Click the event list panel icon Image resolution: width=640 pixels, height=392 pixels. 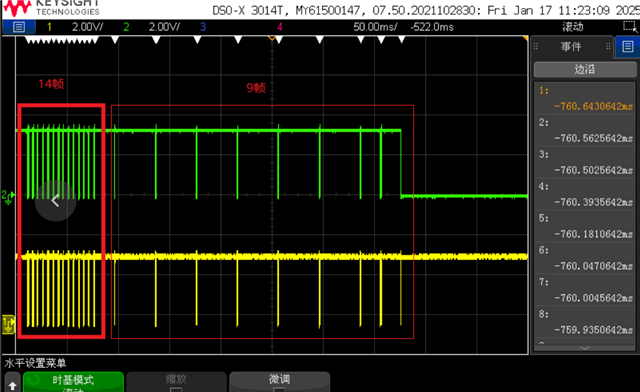[628, 47]
